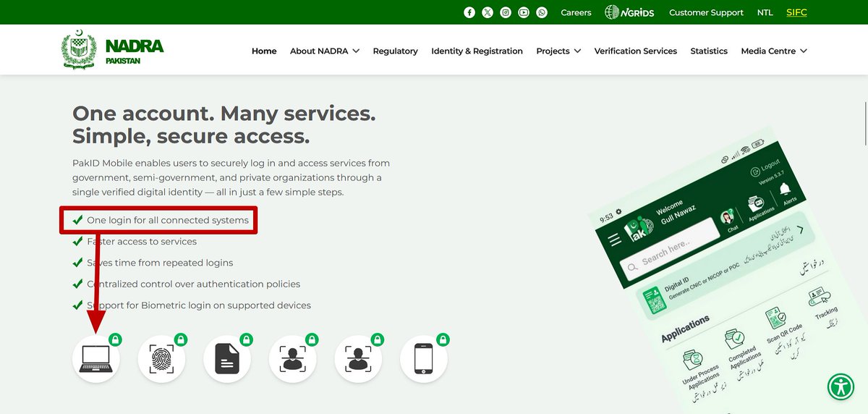
Task: Open the WhatsApp contact icon
Action: pos(542,12)
